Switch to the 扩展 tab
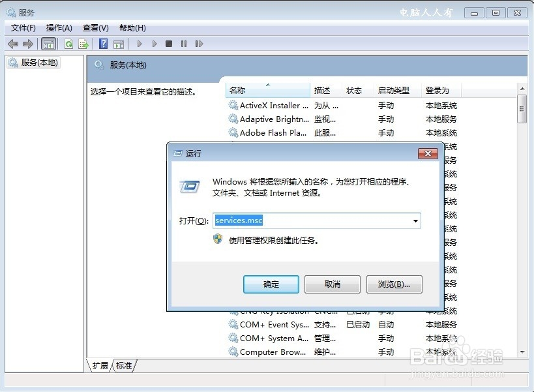Viewport: 534px width, 392px height. [x=100, y=366]
